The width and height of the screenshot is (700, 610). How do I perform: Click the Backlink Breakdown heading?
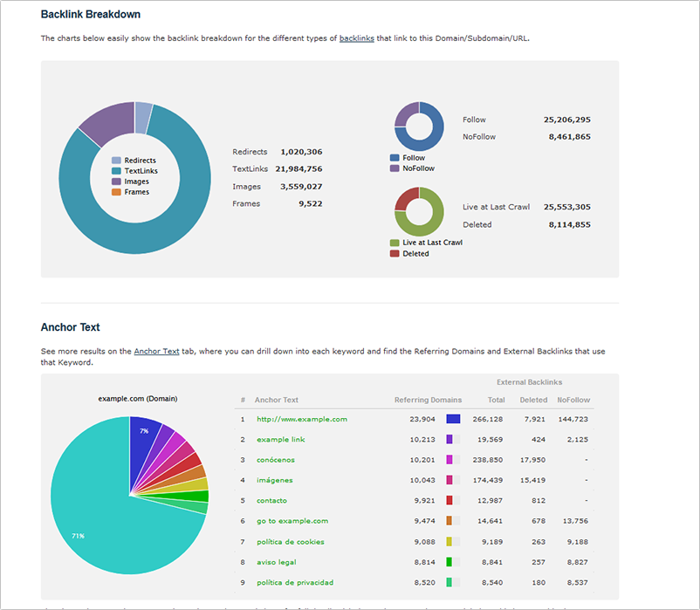[x=91, y=14]
